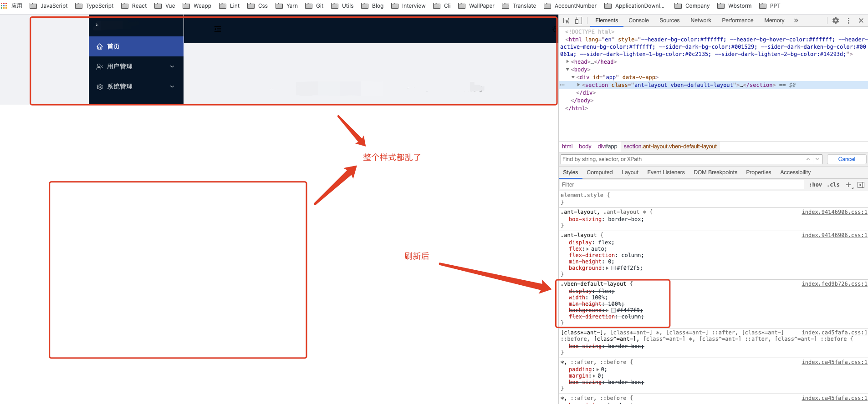Open the Event Listeners tab
Image resolution: width=868 pixels, height=404 pixels.
(666, 172)
